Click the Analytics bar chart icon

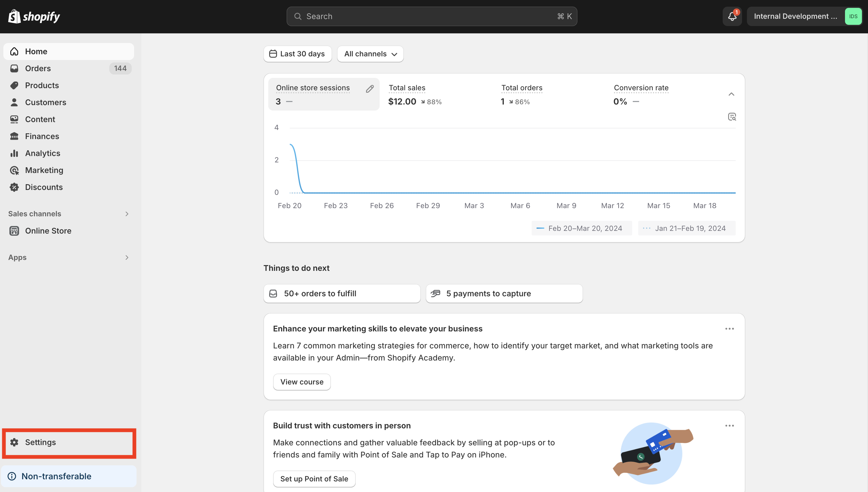(x=14, y=153)
